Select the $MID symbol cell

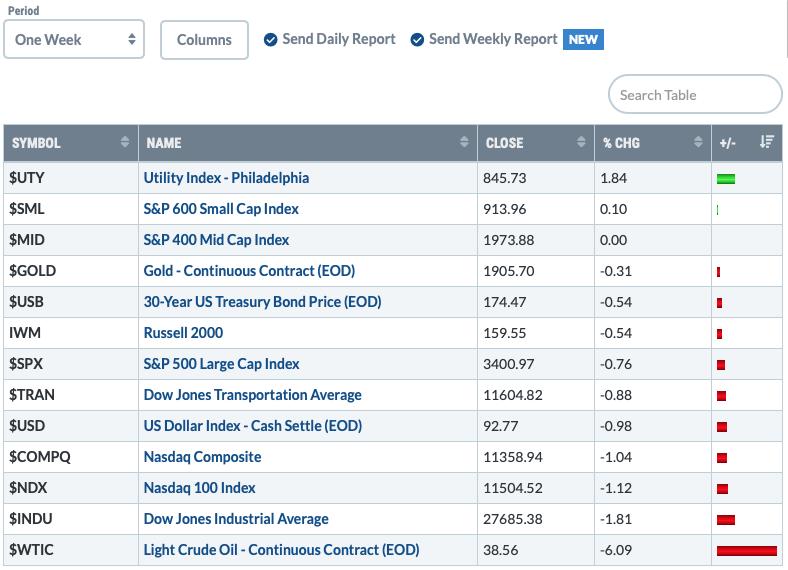[71, 240]
